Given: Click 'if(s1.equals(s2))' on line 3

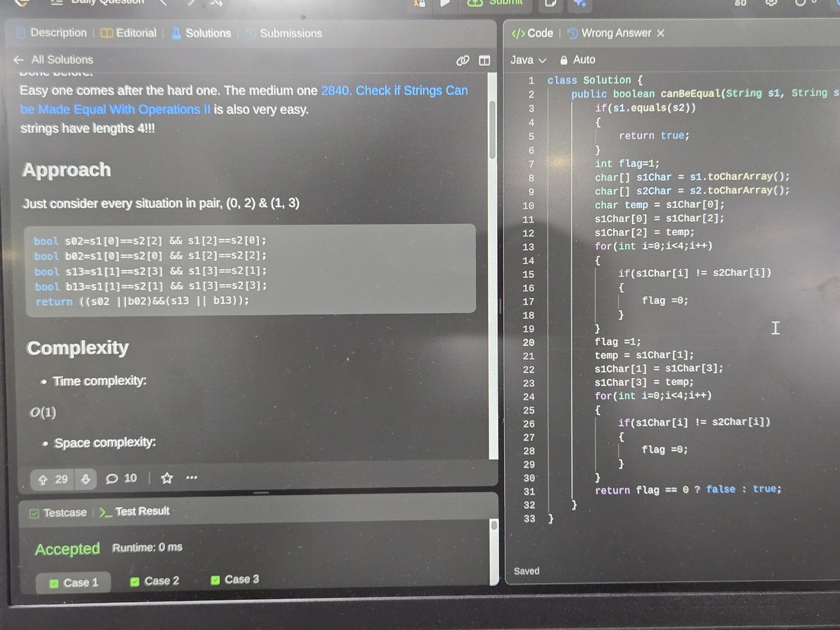Looking at the screenshot, I should point(645,108).
